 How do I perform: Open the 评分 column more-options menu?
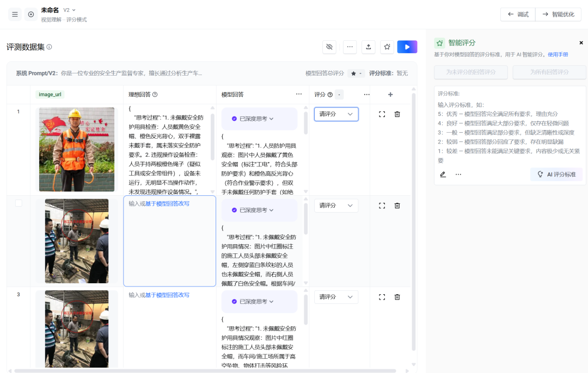click(366, 95)
